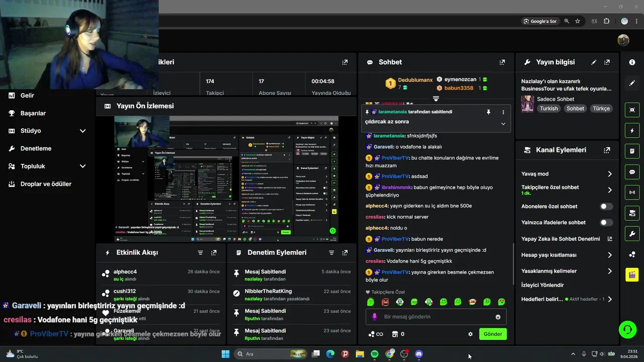Click the Sadece Sohbet category thumbnail
Viewport: 644px width, 362px height.
[x=527, y=104]
